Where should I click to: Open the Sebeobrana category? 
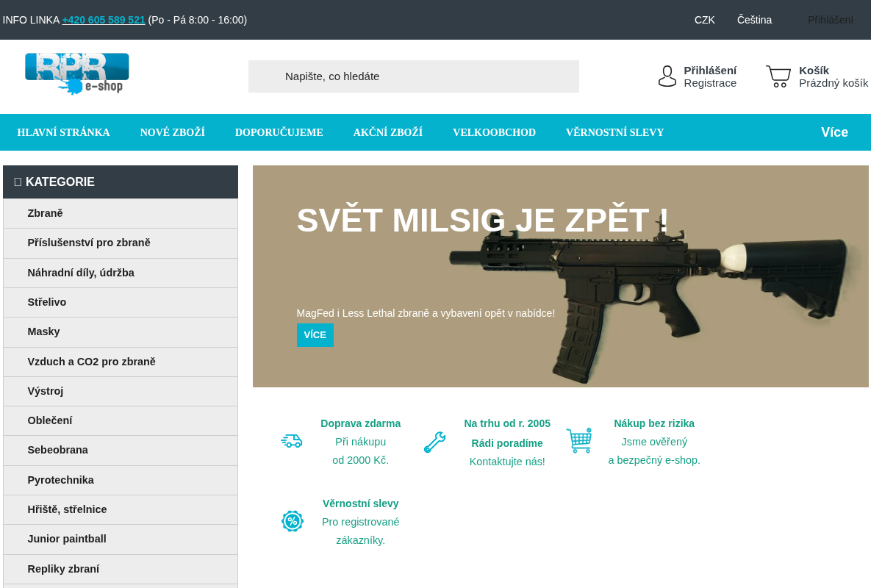[x=121, y=450]
